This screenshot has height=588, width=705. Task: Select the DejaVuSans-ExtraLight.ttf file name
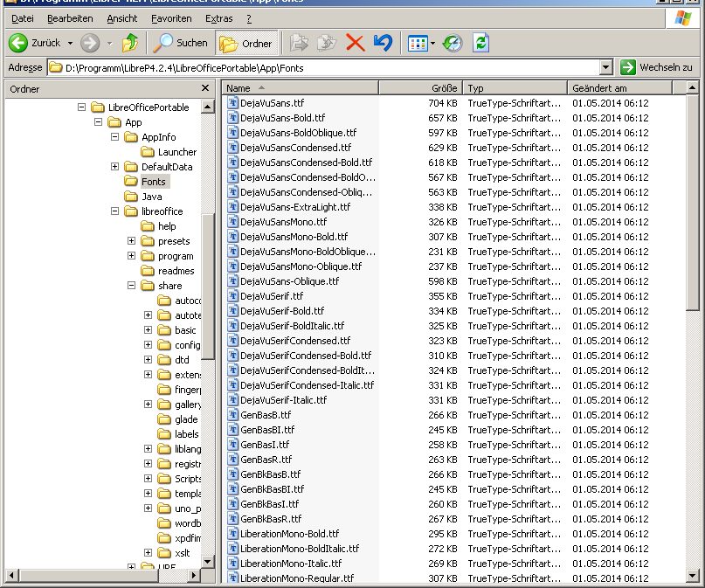[x=295, y=207]
